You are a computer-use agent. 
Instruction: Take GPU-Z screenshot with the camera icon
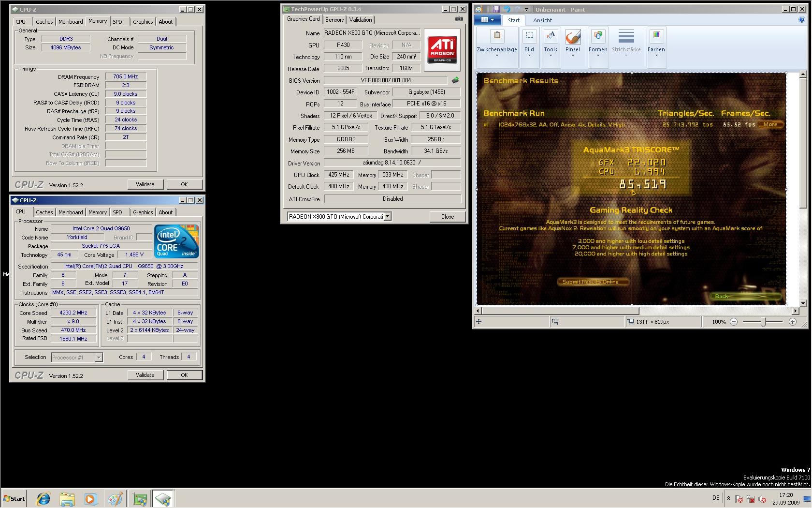[459, 19]
